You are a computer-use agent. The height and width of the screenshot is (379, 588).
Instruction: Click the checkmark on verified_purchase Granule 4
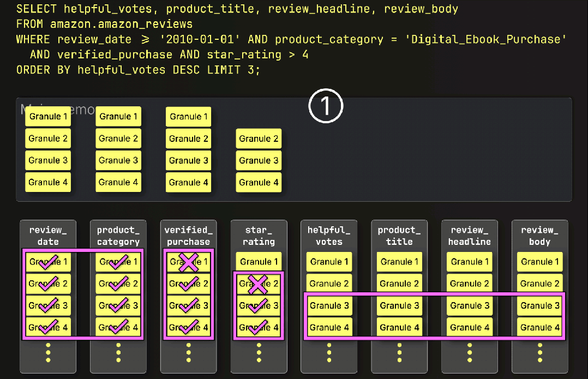189,327
